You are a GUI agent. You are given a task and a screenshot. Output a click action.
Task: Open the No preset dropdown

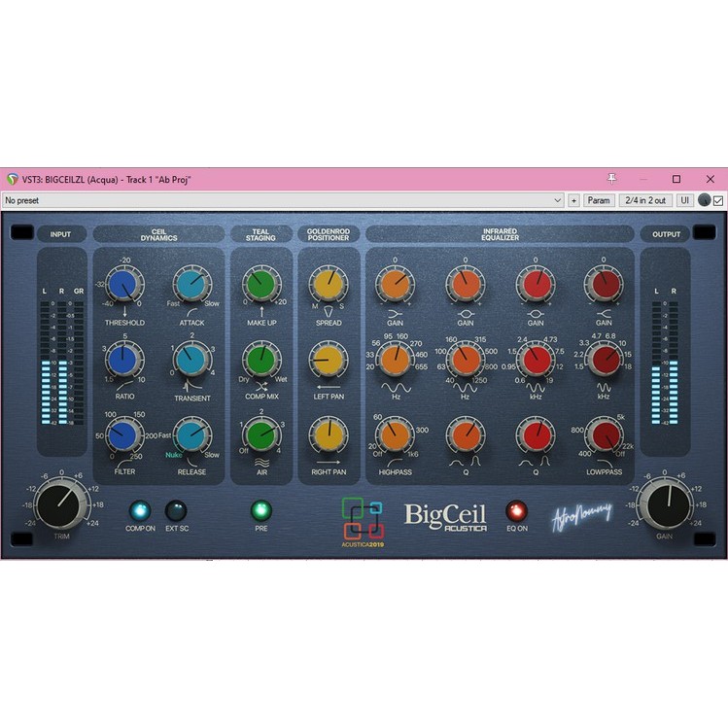(283, 200)
